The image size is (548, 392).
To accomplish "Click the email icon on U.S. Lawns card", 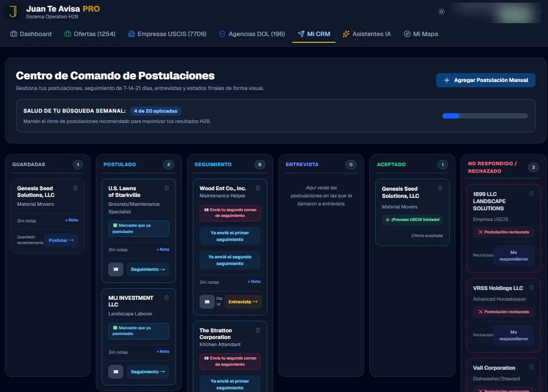I will 116,269.
